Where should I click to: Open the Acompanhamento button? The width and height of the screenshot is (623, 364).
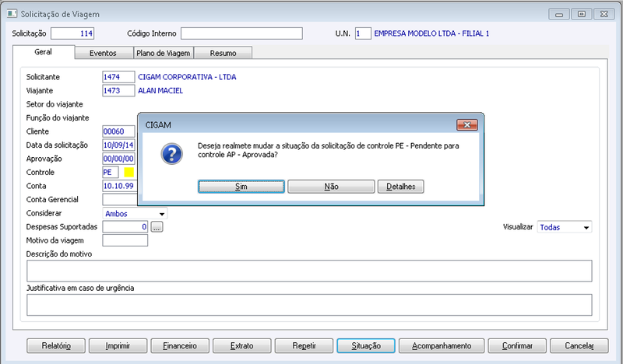point(442,346)
